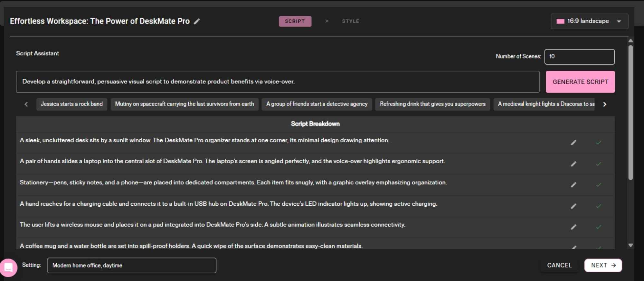Click the GENERATE SCRIPT button
The image size is (644, 281).
[x=580, y=82]
